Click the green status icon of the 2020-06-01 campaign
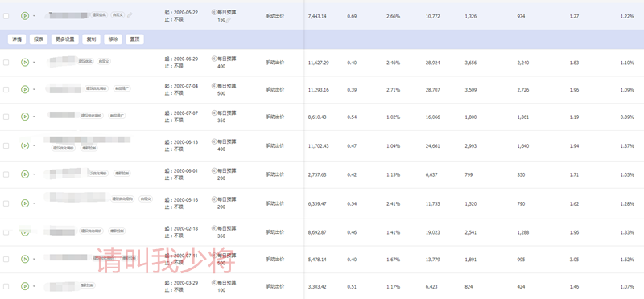 [x=25, y=174]
